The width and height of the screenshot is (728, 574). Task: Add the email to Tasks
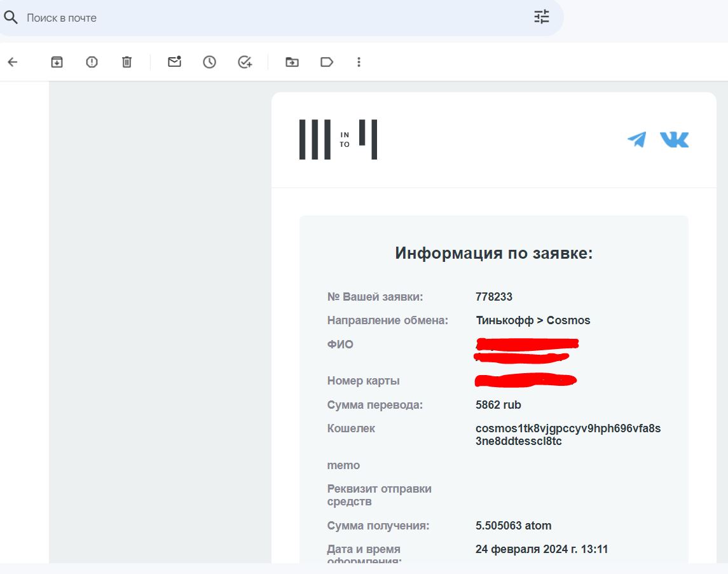245,62
